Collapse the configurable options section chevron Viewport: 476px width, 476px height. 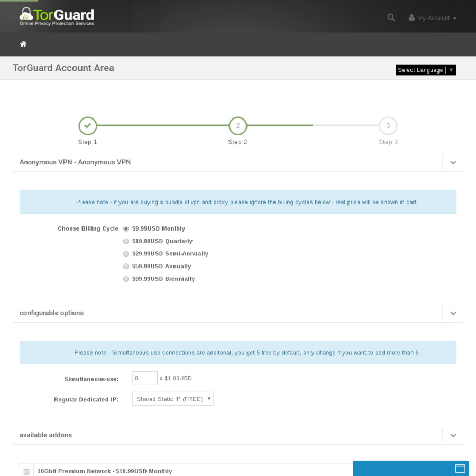(x=453, y=313)
